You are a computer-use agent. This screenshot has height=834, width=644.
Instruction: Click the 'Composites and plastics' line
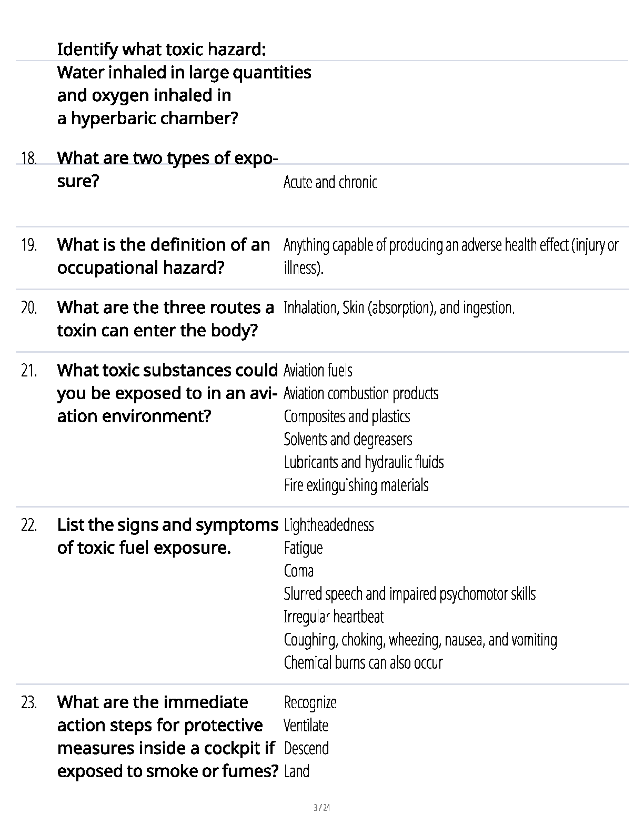pos(347,416)
